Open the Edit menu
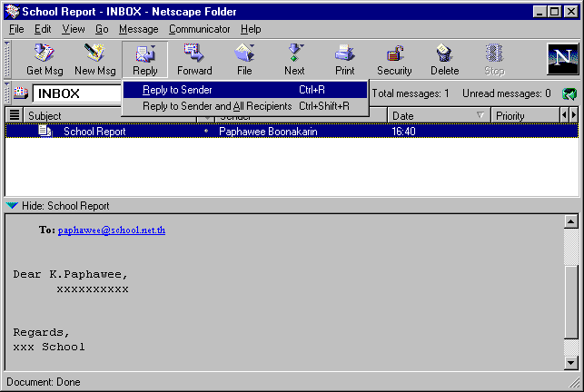584x392 pixels. pos(43,29)
